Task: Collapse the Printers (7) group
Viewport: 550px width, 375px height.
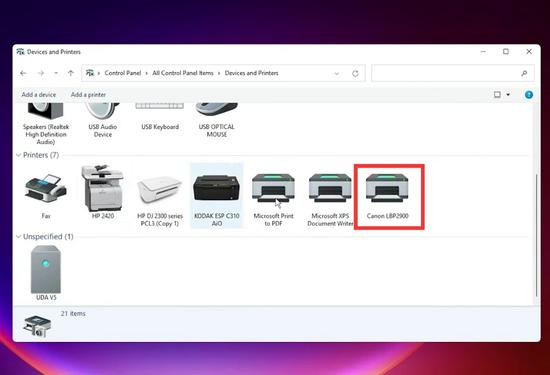Action: [x=18, y=155]
